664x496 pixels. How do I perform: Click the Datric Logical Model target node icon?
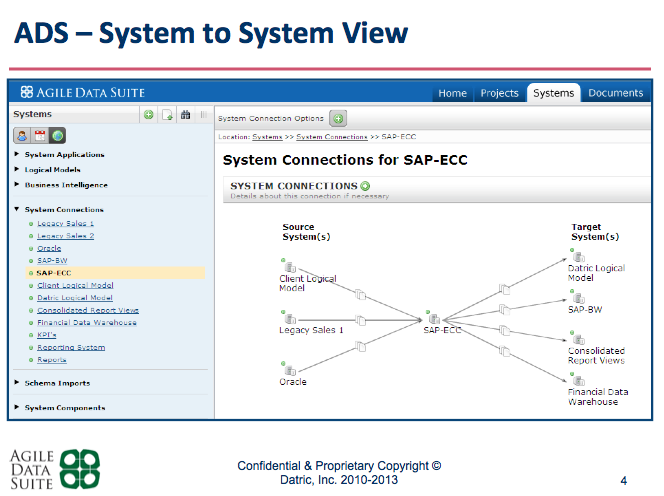(x=579, y=257)
